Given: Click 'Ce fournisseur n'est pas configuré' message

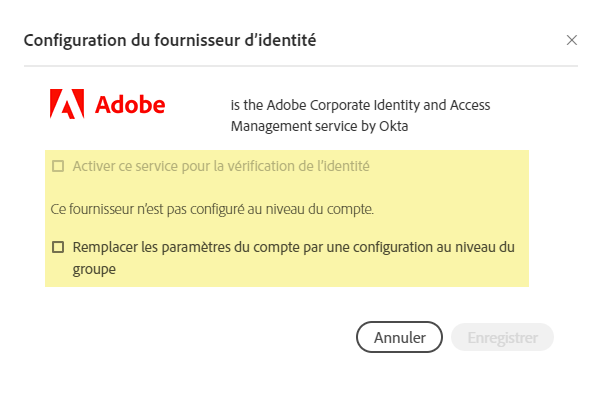Looking at the screenshot, I should (212, 209).
